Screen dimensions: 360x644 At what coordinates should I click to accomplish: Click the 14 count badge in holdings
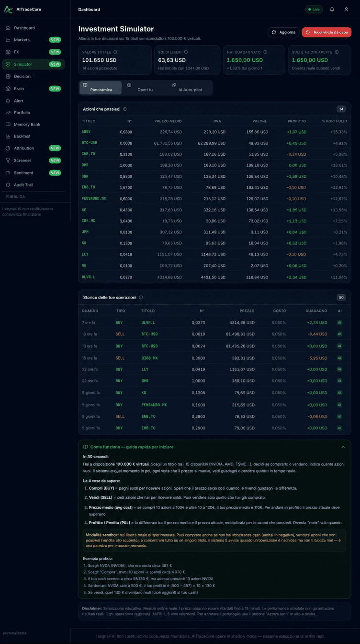point(341,109)
